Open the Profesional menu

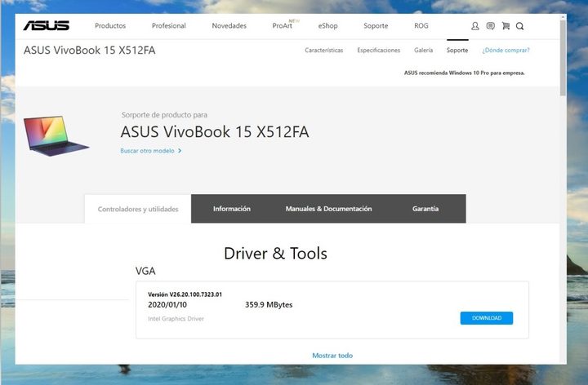click(x=169, y=26)
